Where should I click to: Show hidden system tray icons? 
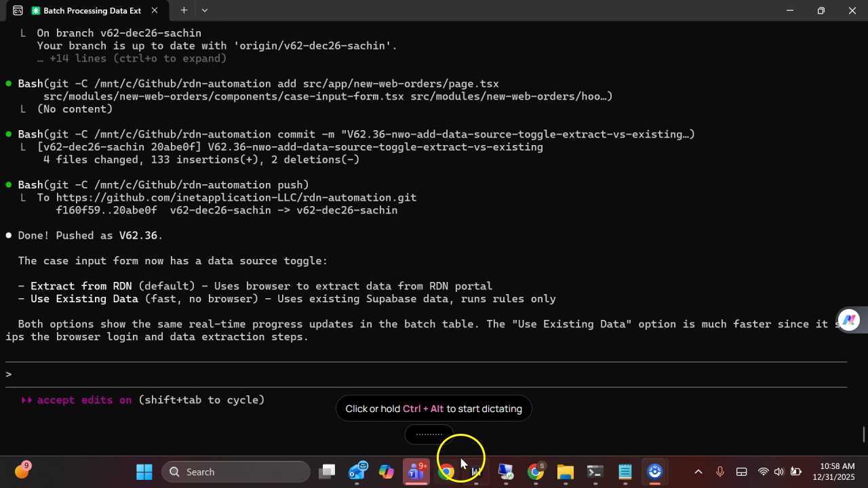698,472
